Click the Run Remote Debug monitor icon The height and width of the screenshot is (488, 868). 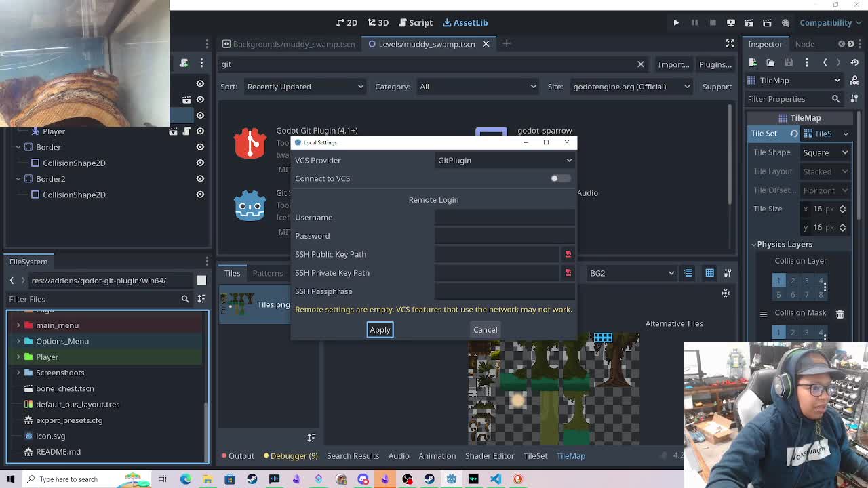pyautogui.click(x=731, y=22)
